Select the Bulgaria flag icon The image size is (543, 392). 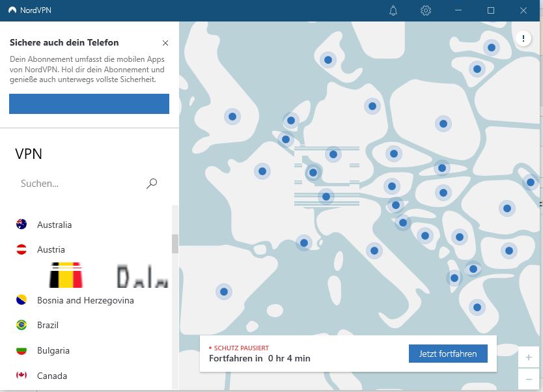click(x=21, y=350)
